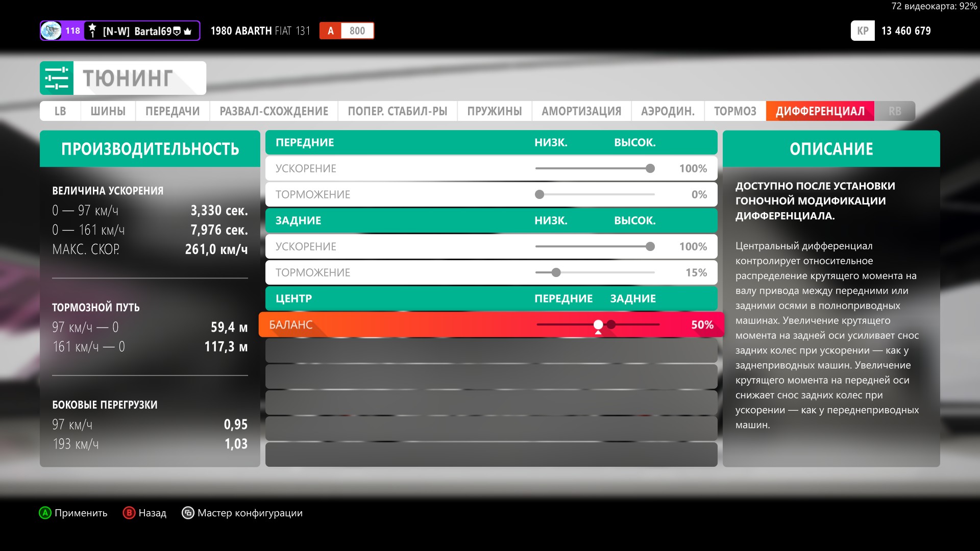This screenshot has height=551, width=980.
Task: Click the front ТОРМОЖЕНИЕ slider knob
Action: click(x=540, y=194)
